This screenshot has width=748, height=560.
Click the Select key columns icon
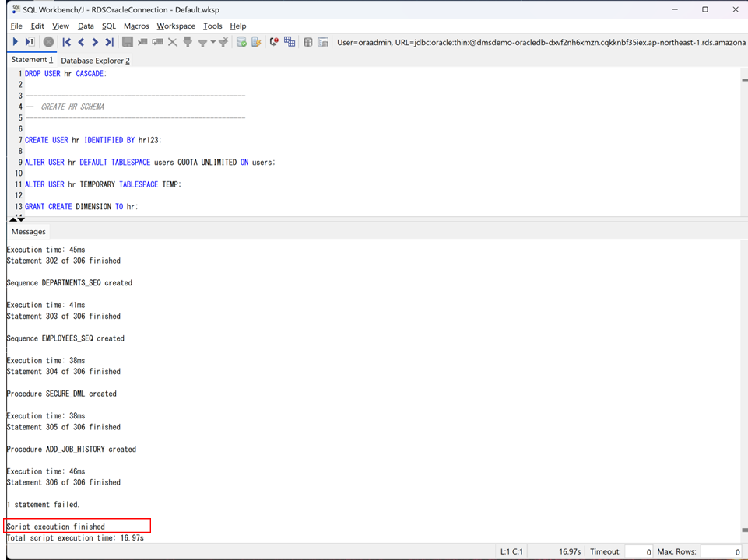(188, 42)
